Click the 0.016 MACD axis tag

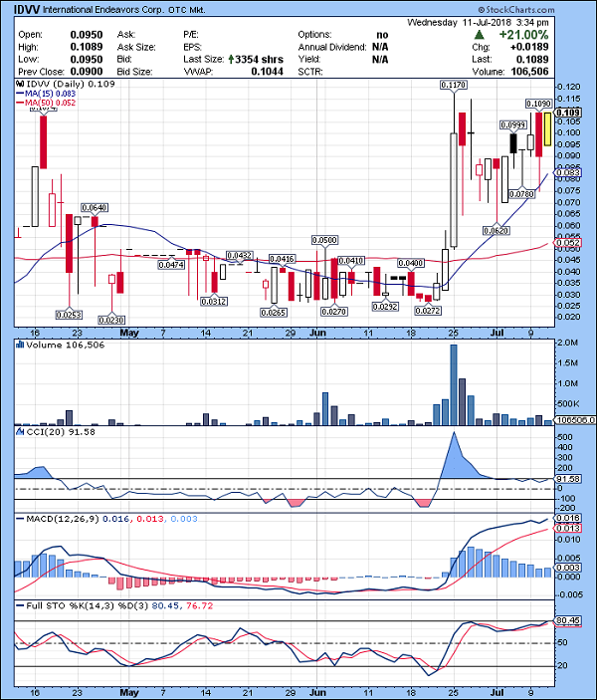click(x=568, y=518)
